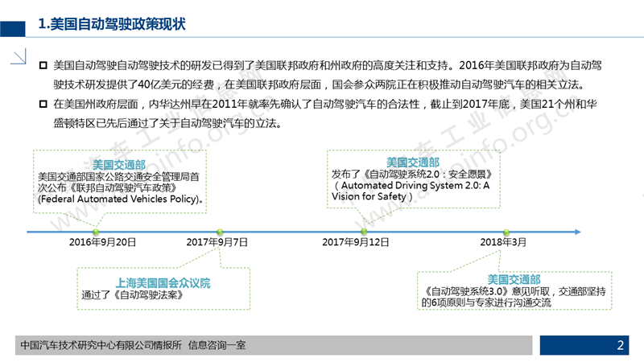Click the date label 2018年3月
The height and width of the screenshot is (362, 644).
[503, 242]
